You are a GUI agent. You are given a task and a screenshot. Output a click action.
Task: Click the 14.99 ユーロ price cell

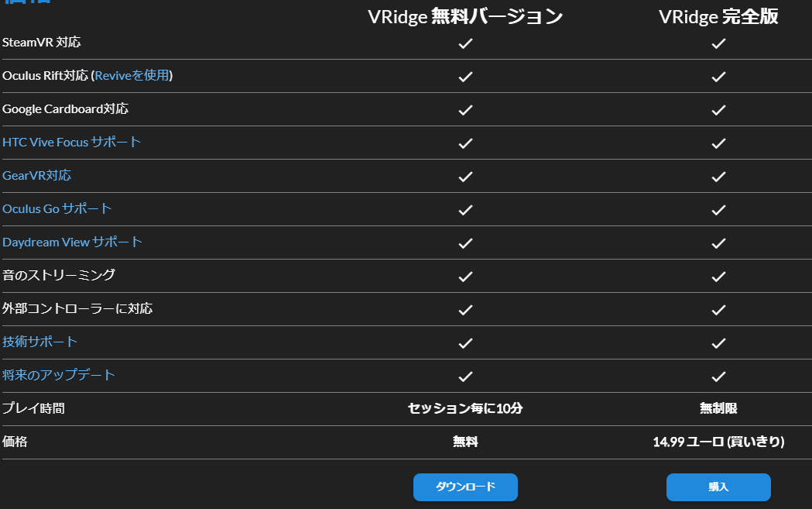coord(718,442)
